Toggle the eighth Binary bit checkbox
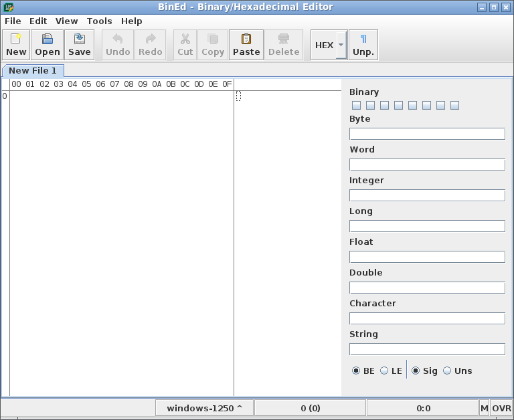The width and height of the screenshot is (514, 420). coord(454,106)
